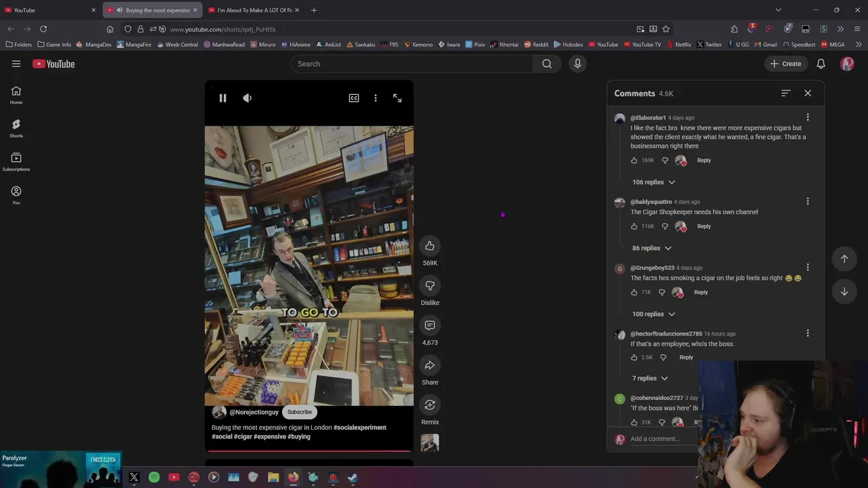Open the comments button showing 4,673

[x=430, y=325]
